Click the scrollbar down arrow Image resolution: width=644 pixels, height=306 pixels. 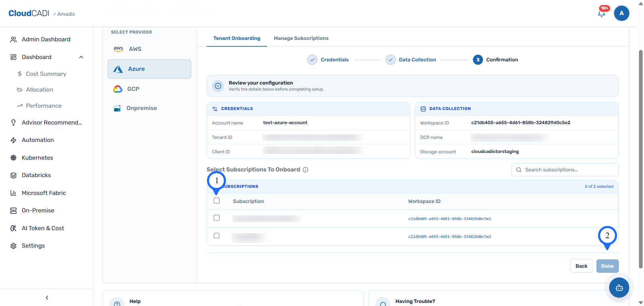coord(641,303)
